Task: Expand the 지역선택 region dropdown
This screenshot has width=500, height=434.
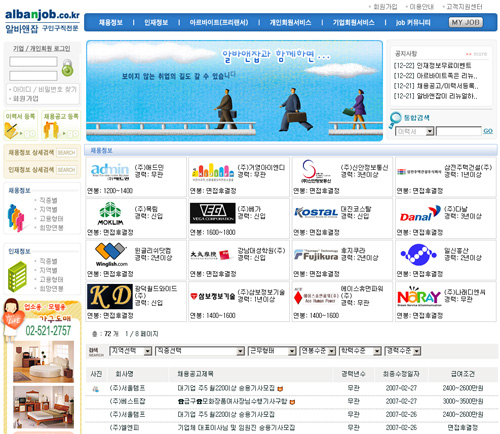Action: click(x=130, y=351)
